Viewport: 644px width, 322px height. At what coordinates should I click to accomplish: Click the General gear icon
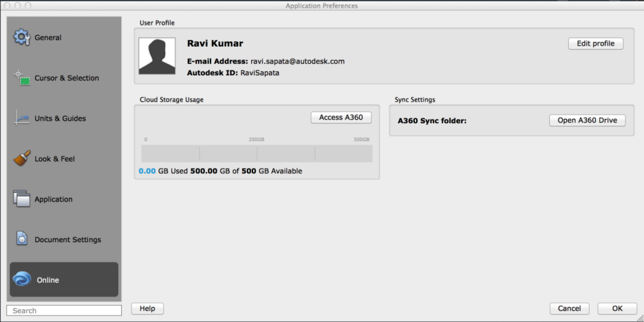[22, 37]
